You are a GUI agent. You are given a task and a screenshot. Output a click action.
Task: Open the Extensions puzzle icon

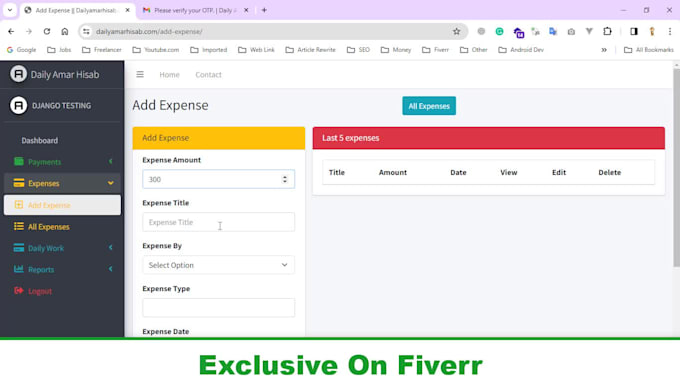coord(607,31)
